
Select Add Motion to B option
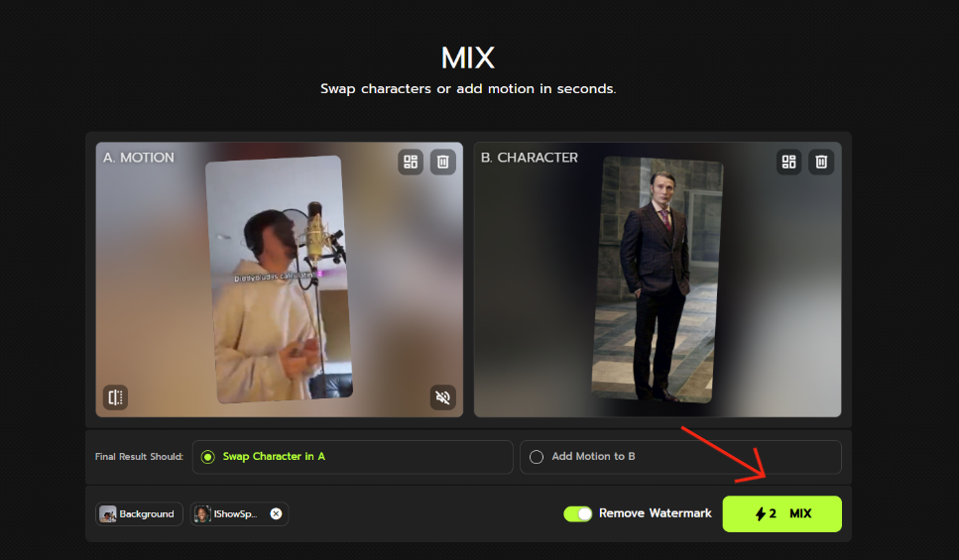680,457
